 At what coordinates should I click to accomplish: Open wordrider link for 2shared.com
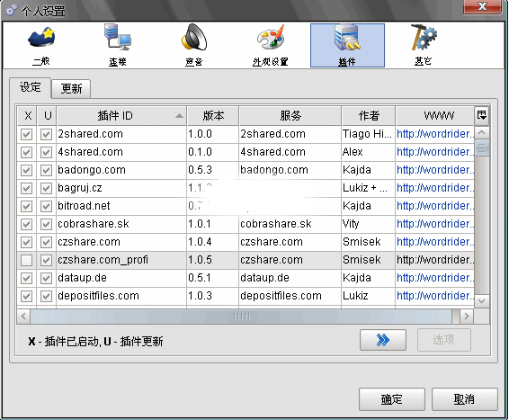435,134
